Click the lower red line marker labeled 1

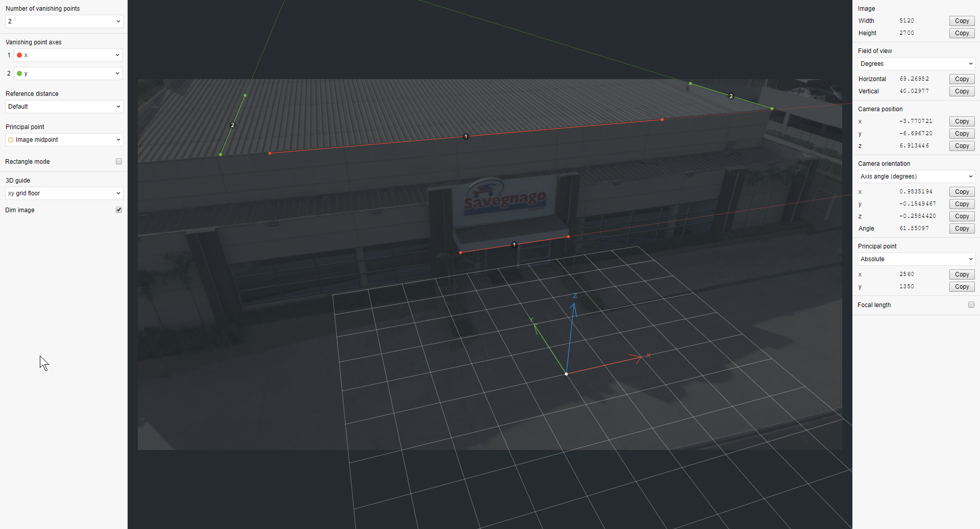pyautogui.click(x=514, y=244)
